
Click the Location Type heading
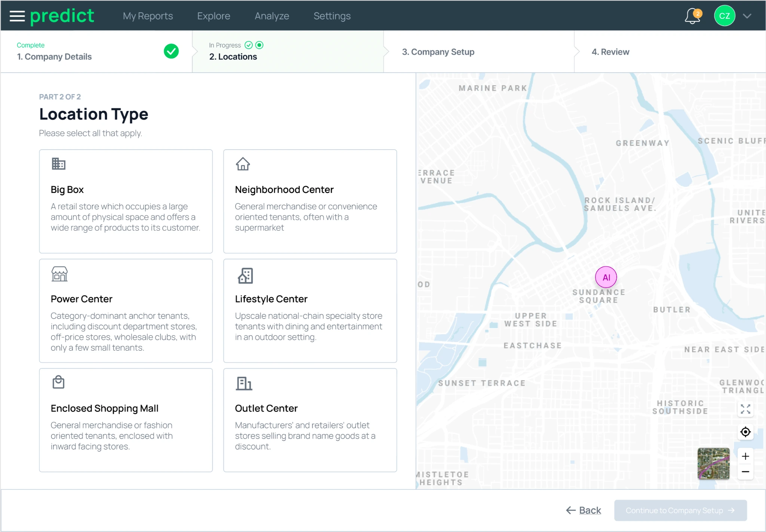[x=94, y=114]
